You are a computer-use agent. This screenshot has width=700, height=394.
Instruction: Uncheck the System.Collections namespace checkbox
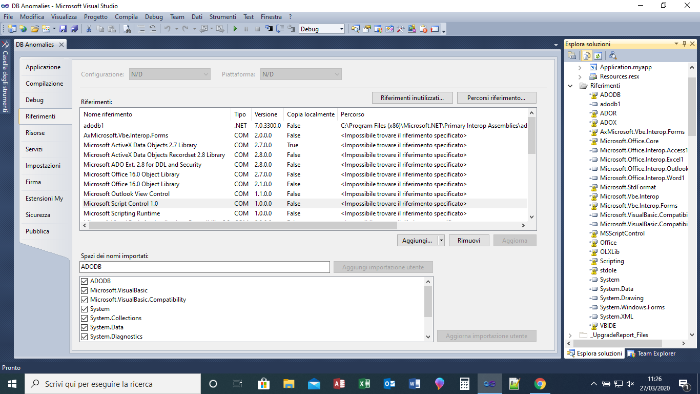[84, 318]
